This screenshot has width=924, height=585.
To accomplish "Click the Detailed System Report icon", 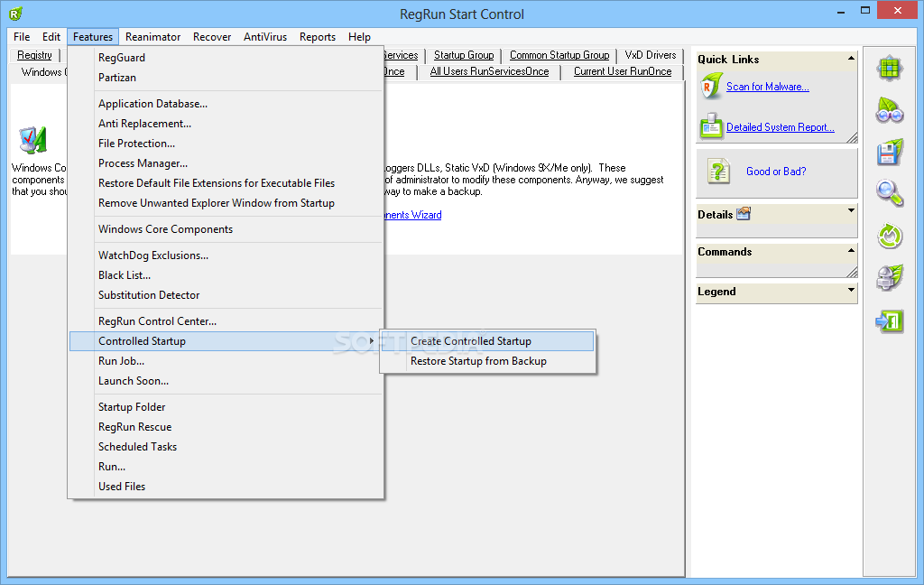I will coord(711,125).
